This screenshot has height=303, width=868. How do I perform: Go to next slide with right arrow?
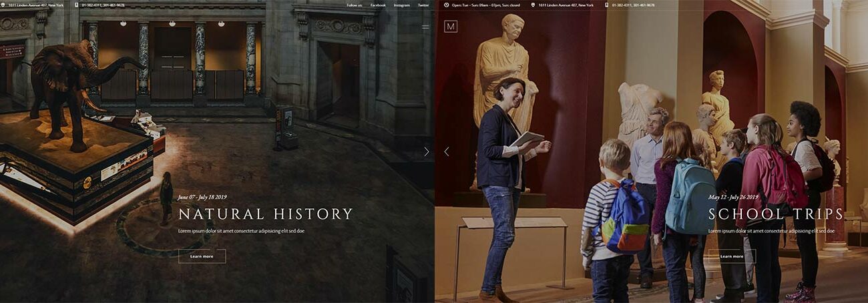(426, 151)
